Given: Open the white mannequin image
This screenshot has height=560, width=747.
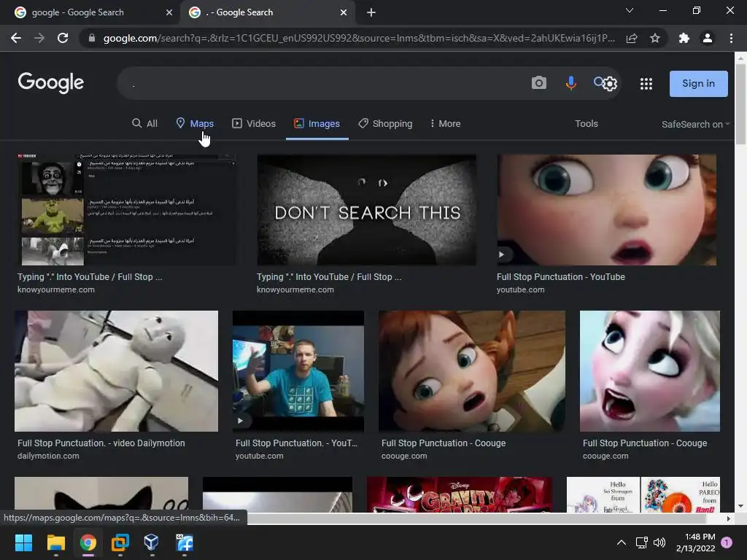Looking at the screenshot, I should [x=116, y=371].
